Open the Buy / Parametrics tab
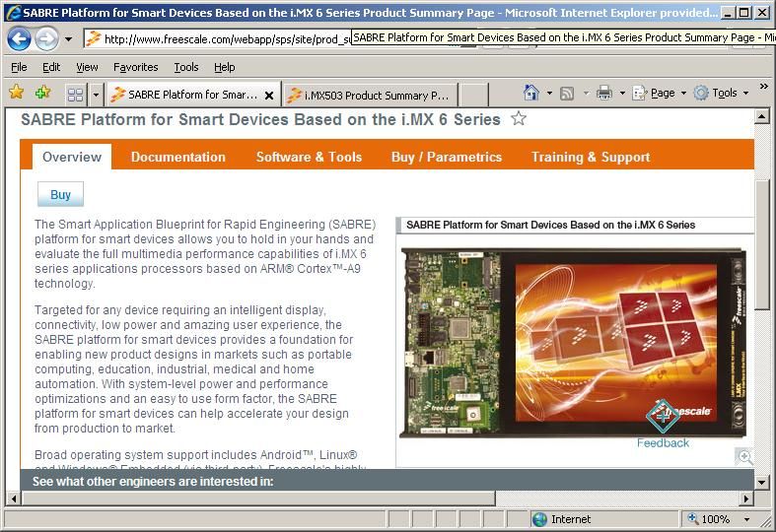The height and width of the screenshot is (532, 776). coord(447,157)
